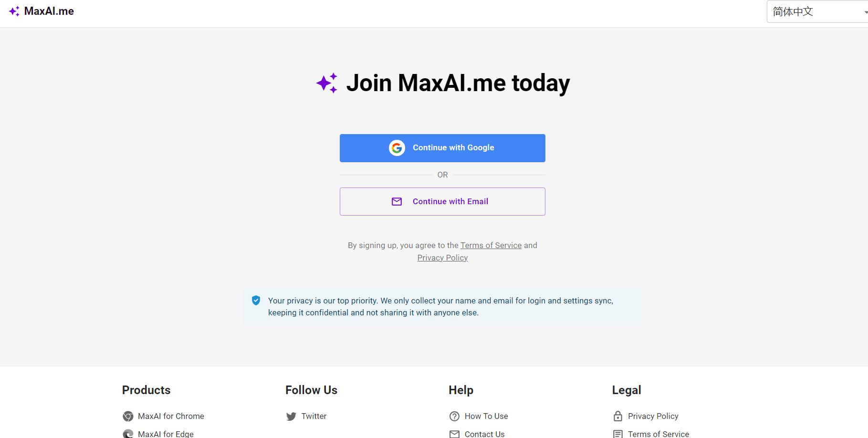Click the MaxAI.me sparkle logo icon in header
Image resolution: width=868 pixels, height=438 pixels.
[14, 11]
